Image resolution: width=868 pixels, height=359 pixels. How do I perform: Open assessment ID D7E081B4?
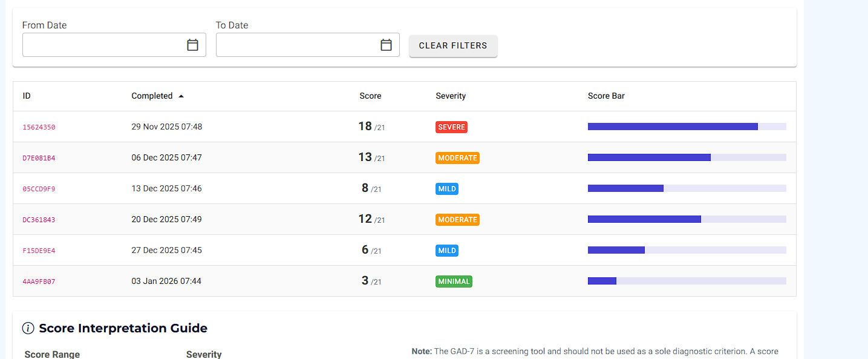39,158
